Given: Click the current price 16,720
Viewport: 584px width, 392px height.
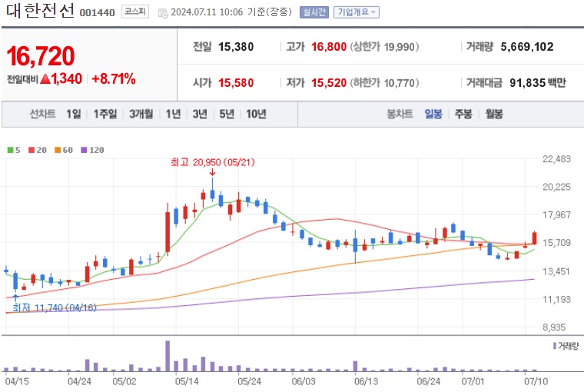Looking at the screenshot, I should pos(41,56).
